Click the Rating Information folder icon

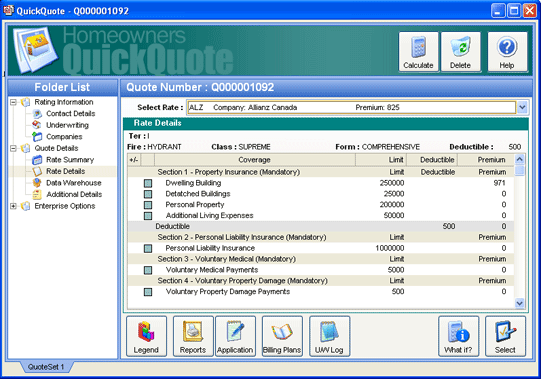pyautogui.click(x=25, y=102)
